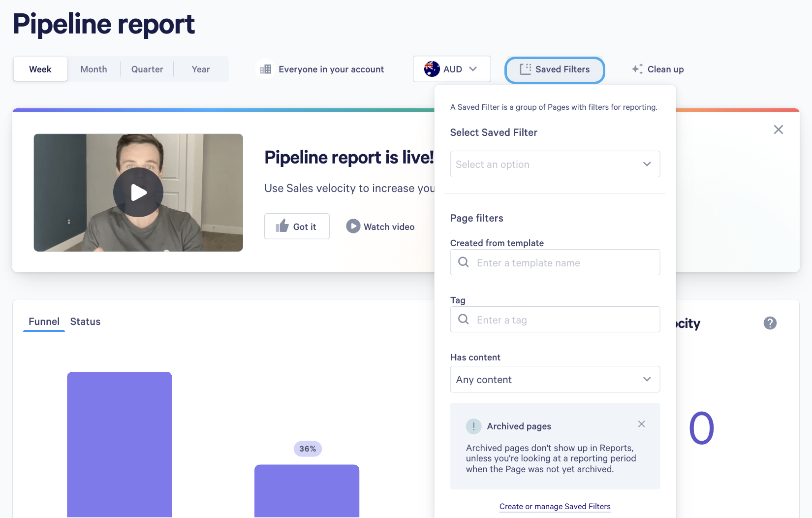Image resolution: width=812 pixels, height=518 pixels.
Task: Click the chevron in Select an option
Action: point(647,164)
